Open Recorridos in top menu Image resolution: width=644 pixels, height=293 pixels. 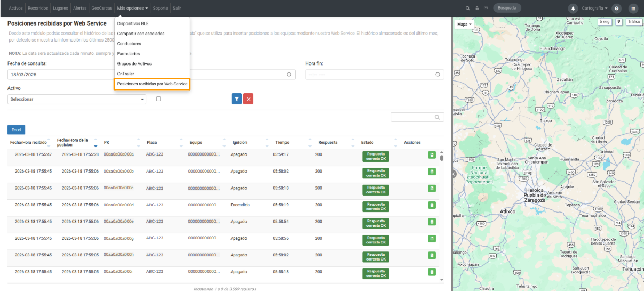(38, 9)
